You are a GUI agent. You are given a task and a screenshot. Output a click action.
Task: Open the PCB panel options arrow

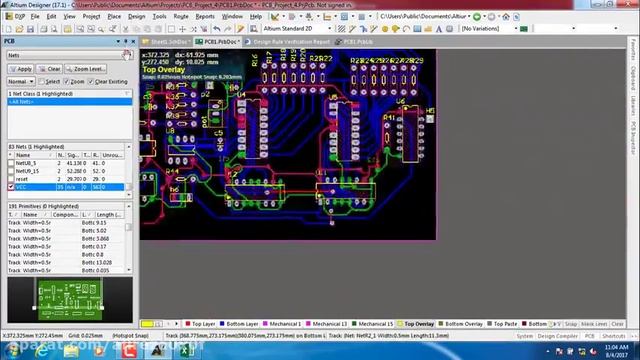(118, 41)
